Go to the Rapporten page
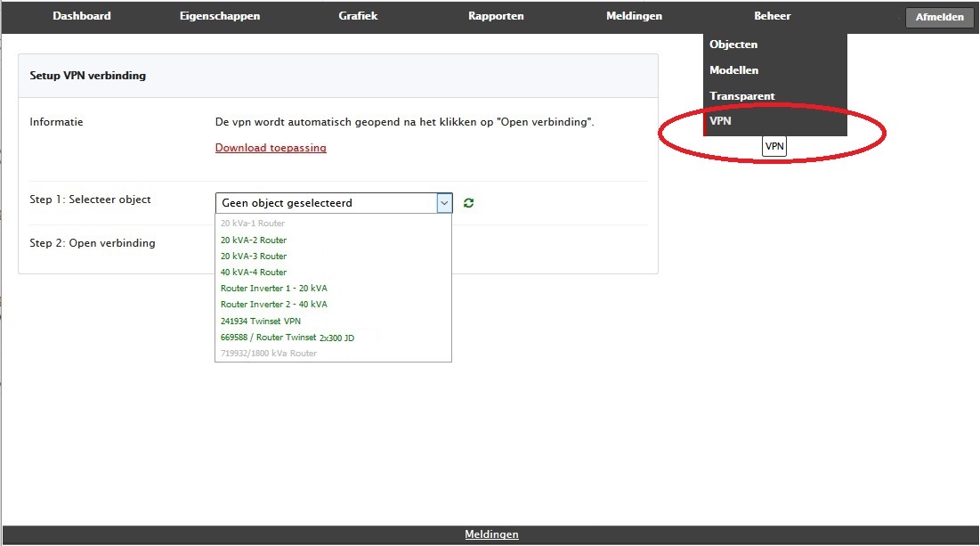This screenshot has width=980, height=546. 496,15
